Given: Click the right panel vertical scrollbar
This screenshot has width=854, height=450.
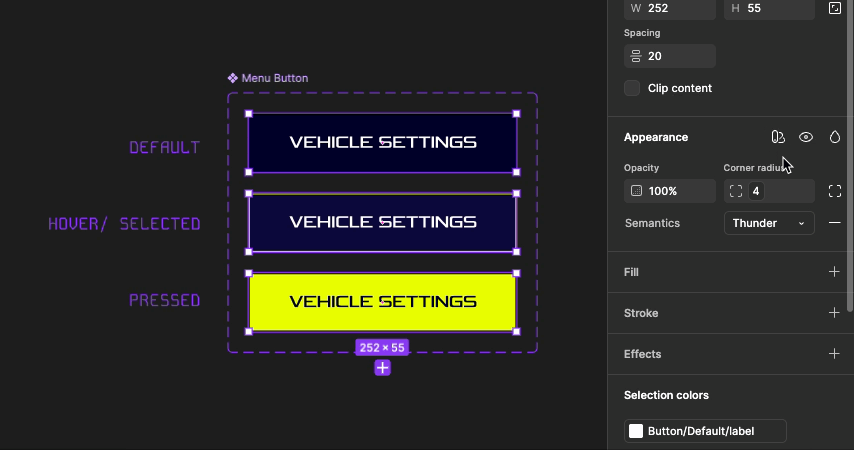Looking at the screenshot, I should click(x=851, y=156).
